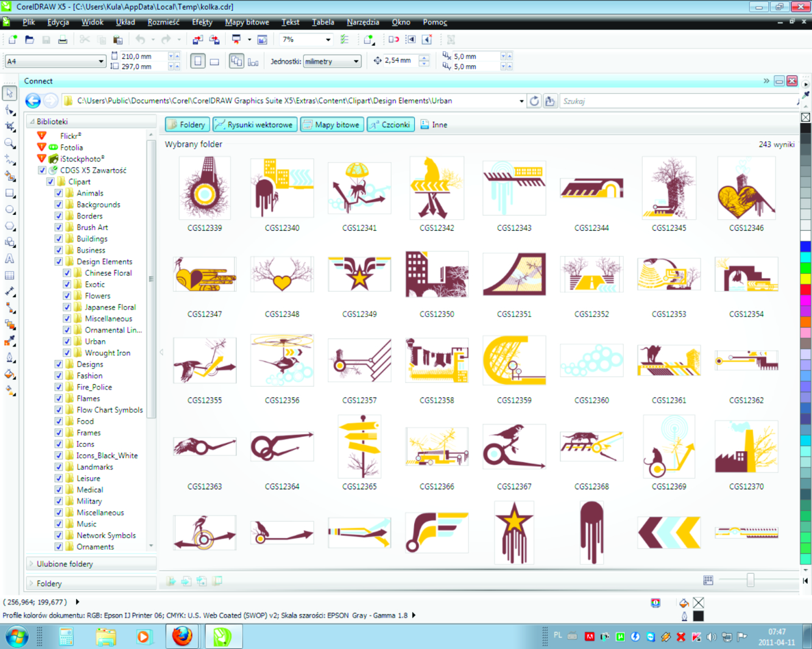Toggle the Flow Chart Symbols checkbox
812x649 pixels.
pyautogui.click(x=59, y=410)
